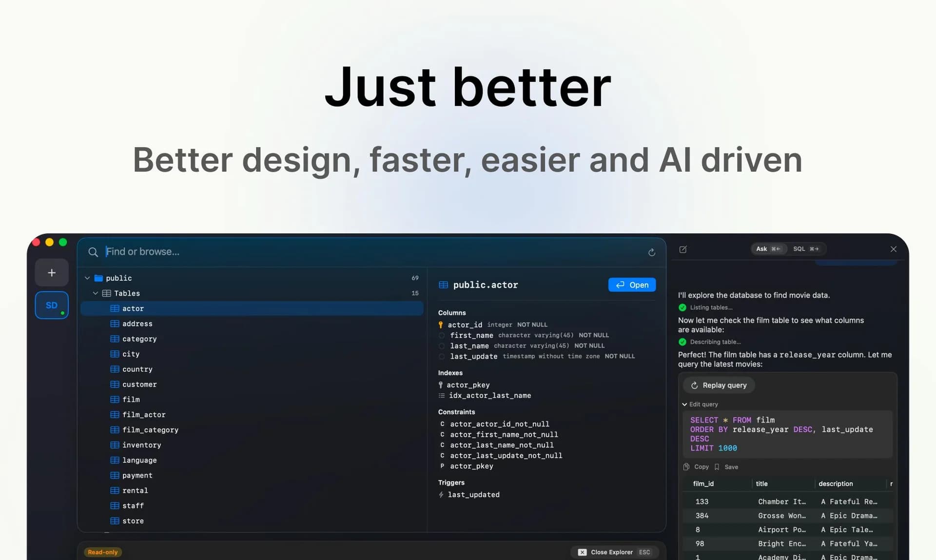Click the Save bookmark icon
The image size is (936, 560).
click(717, 467)
